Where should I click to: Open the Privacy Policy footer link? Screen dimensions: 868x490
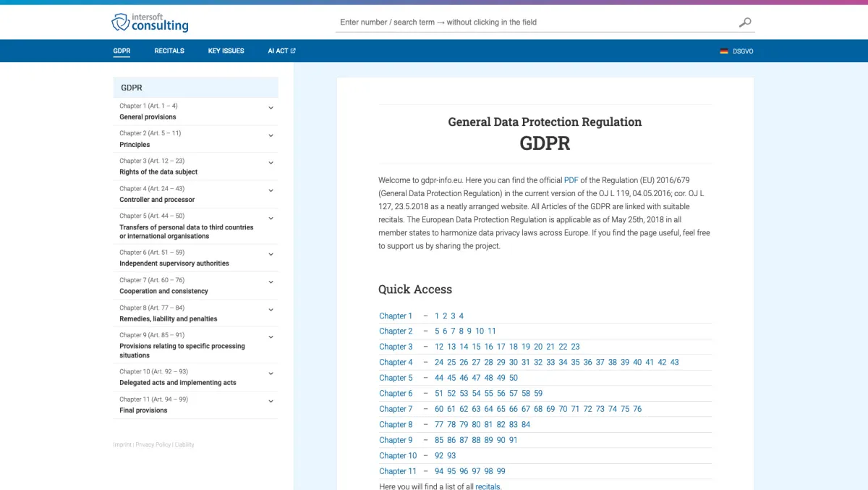153,444
